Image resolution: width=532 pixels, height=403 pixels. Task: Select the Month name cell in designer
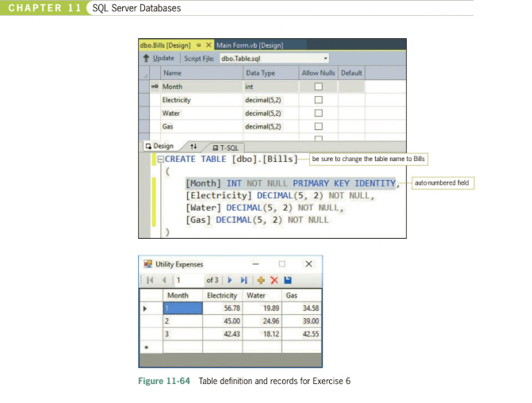201,86
